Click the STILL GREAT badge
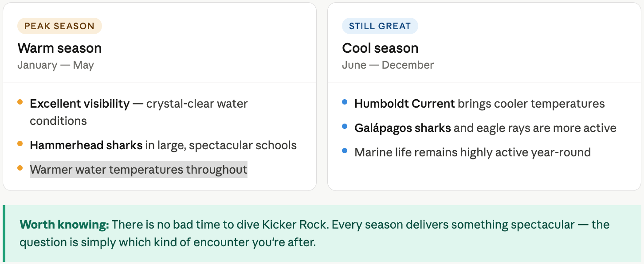The image size is (644, 264). pos(380,26)
